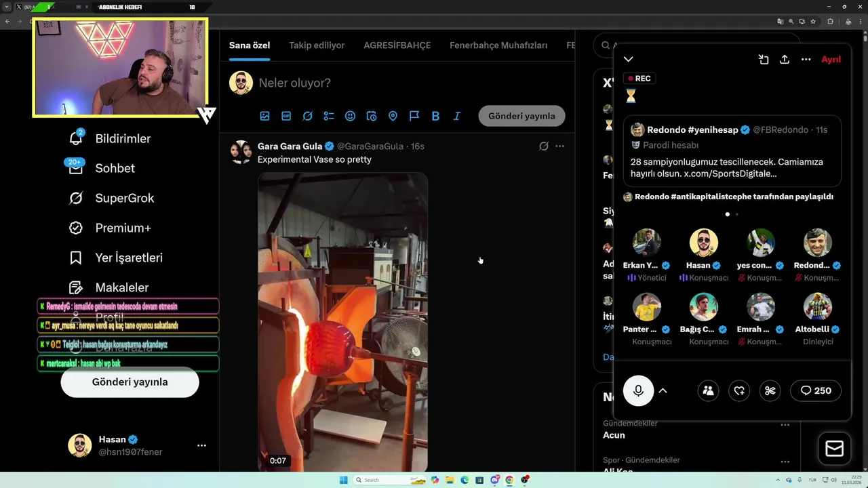The width and height of the screenshot is (868, 488).
Task: Open Google Chrome from taskbar
Action: (x=509, y=480)
